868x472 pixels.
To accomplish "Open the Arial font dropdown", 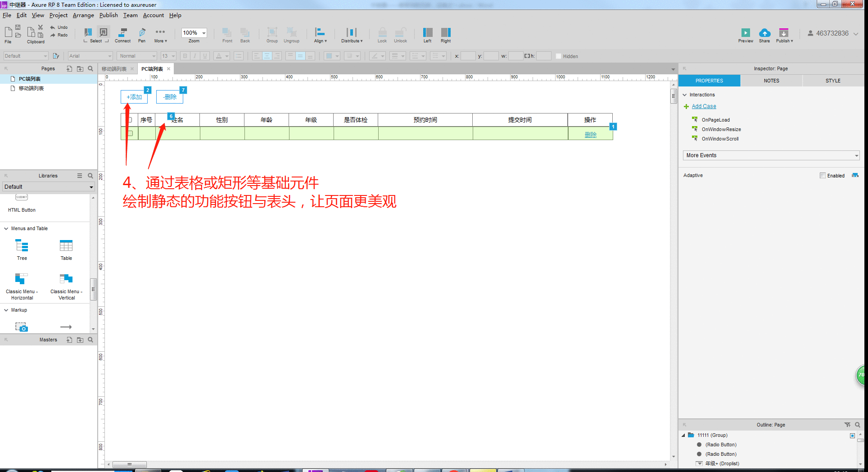I will coord(90,56).
